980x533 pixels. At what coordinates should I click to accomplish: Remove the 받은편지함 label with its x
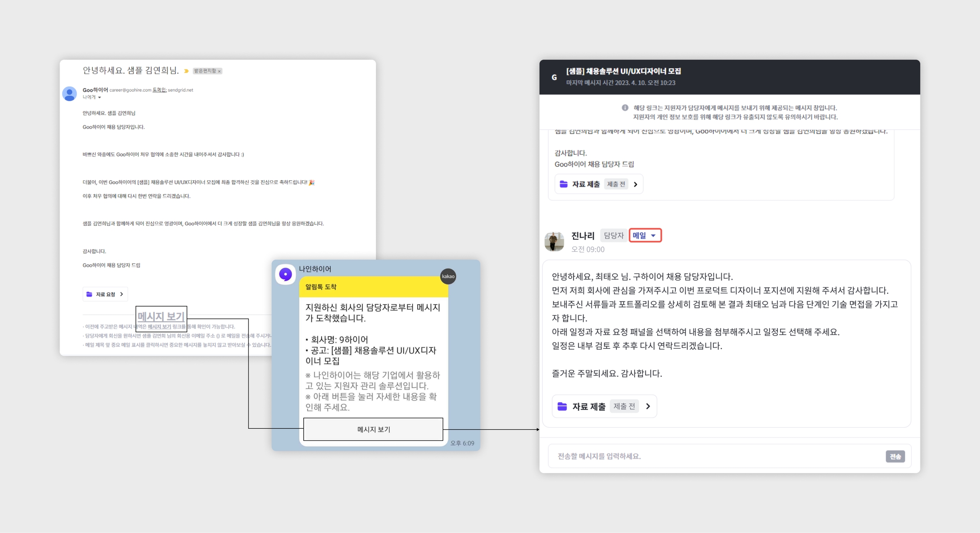pos(219,71)
